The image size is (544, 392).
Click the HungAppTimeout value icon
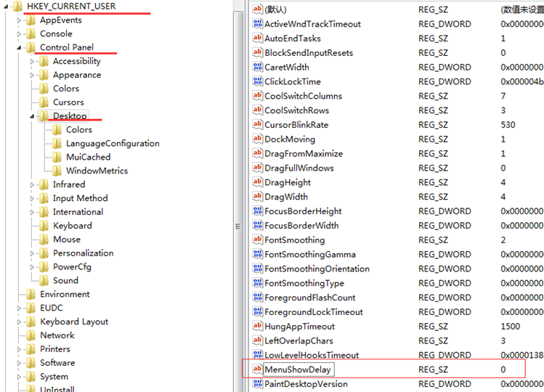(x=257, y=327)
